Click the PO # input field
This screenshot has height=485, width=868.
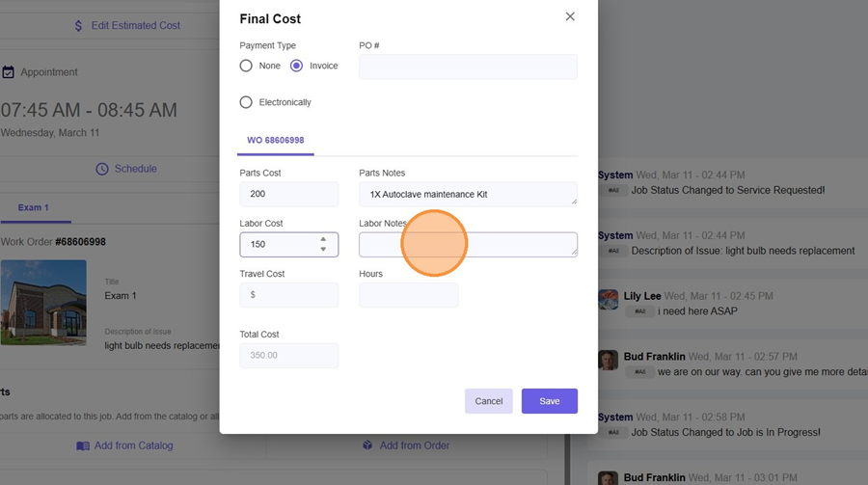click(468, 67)
